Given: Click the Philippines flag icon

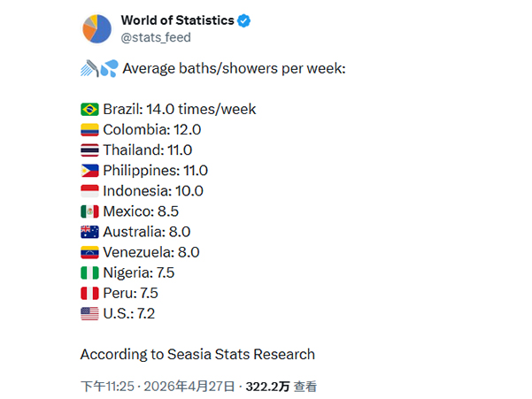Looking at the screenshot, I should [89, 171].
